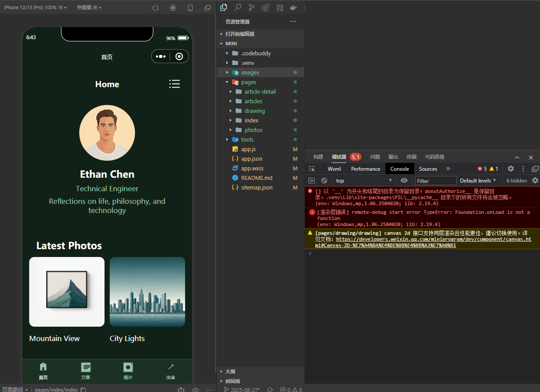Tap the 文章 tab bar icon
Screen dimensions: 540x392
point(86,367)
